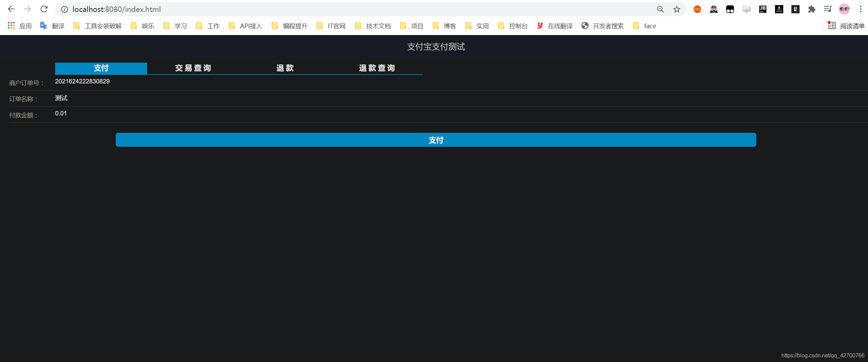Open the face bookmark folder
This screenshot has height=362, width=868.
(x=644, y=26)
